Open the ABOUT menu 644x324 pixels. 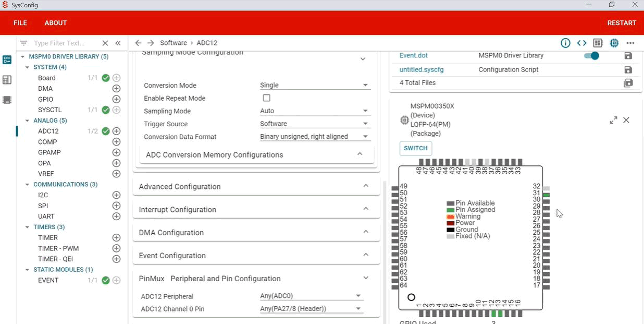(56, 23)
